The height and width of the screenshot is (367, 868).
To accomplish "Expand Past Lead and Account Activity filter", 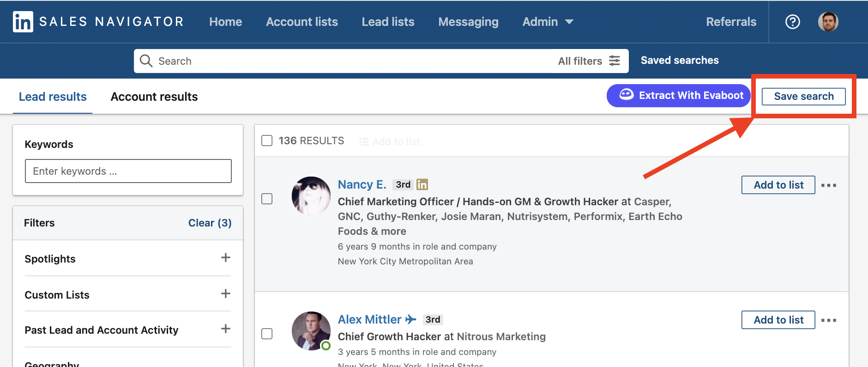I will click(x=226, y=329).
